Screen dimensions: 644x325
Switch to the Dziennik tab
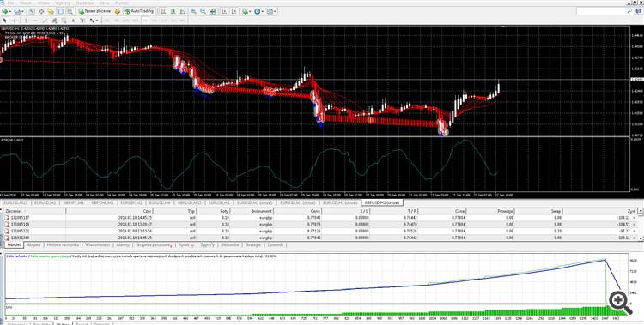coord(275,245)
